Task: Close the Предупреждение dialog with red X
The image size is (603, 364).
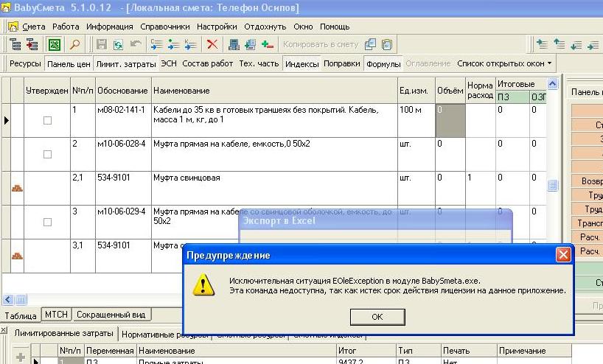Action: (563, 254)
